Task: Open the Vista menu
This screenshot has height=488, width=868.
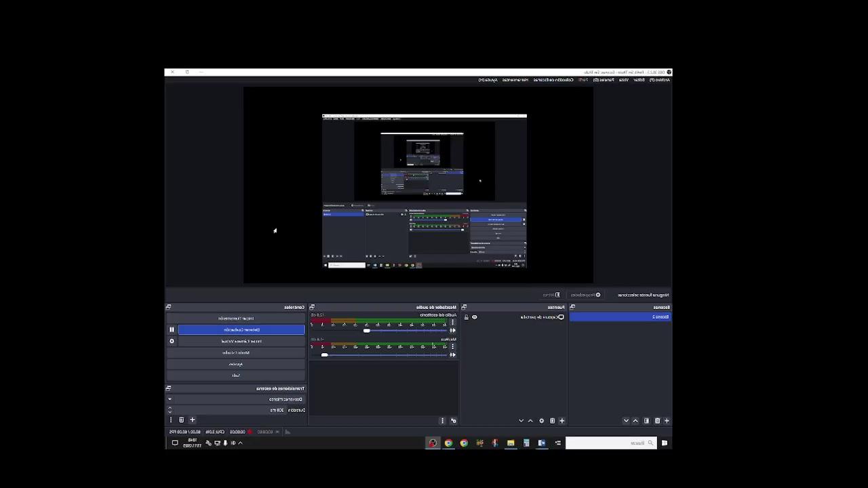Action: (623, 80)
